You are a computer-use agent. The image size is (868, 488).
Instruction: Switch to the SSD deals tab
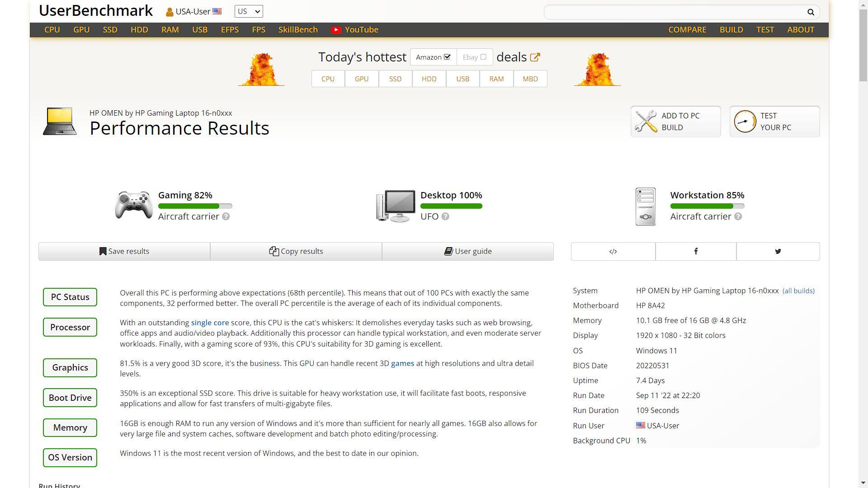click(395, 78)
